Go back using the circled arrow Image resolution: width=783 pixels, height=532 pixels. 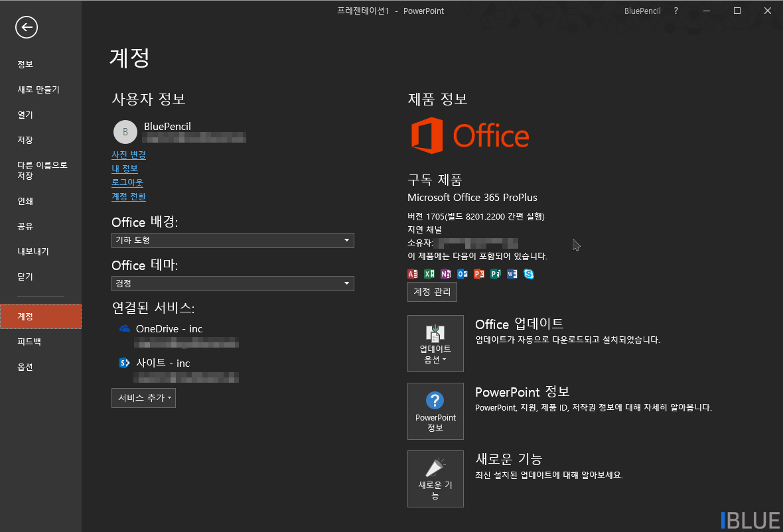[27, 27]
